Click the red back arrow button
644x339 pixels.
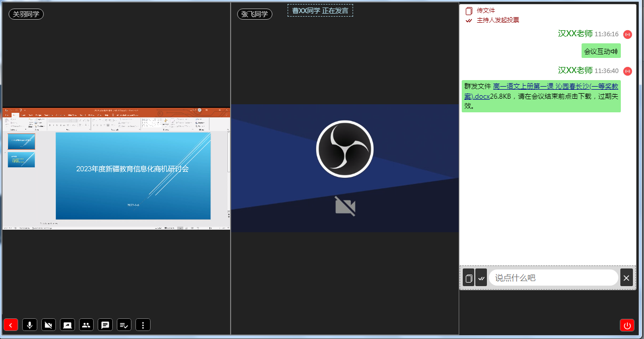11,325
